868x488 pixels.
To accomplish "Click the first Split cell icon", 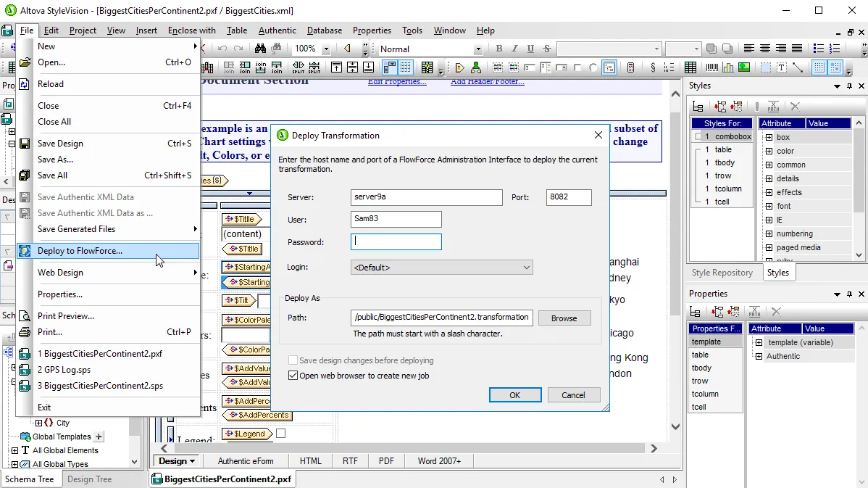I will (x=299, y=67).
